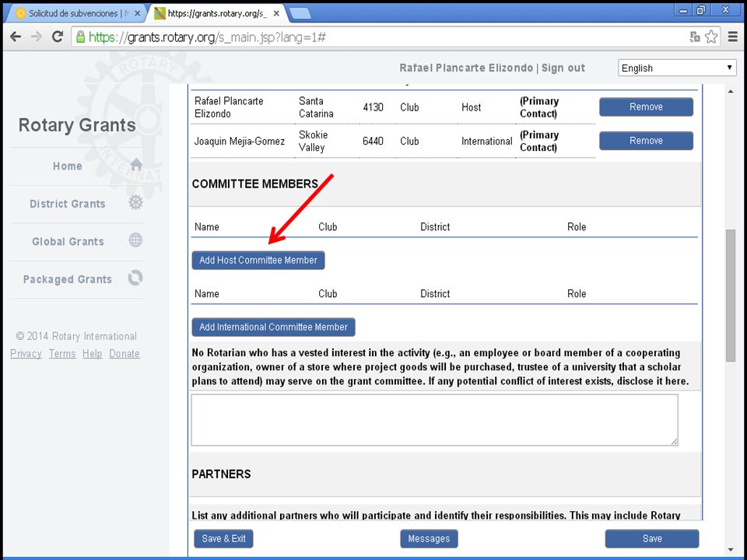The image size is (747, 560).
Task: Click the Rafael Plancarte Elizondo username in header
Action: pos(466,68)
